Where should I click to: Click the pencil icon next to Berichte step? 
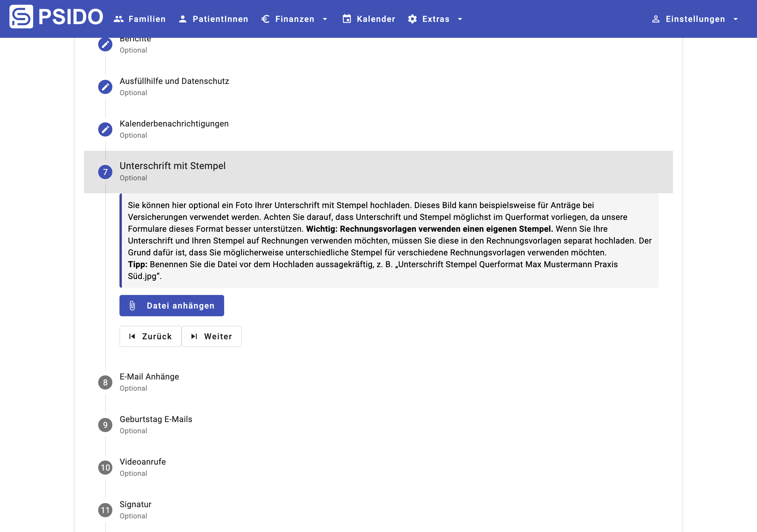pyautogui.click(x=105, y=45)
